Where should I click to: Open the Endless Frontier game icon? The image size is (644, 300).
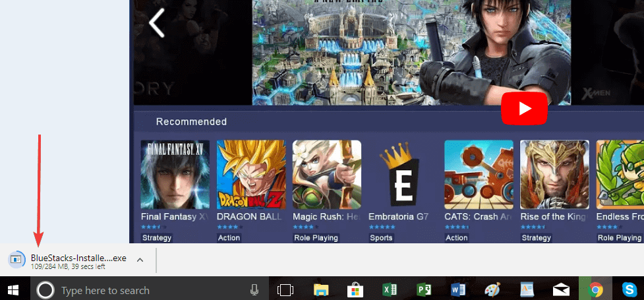click(x=620, y=175)
